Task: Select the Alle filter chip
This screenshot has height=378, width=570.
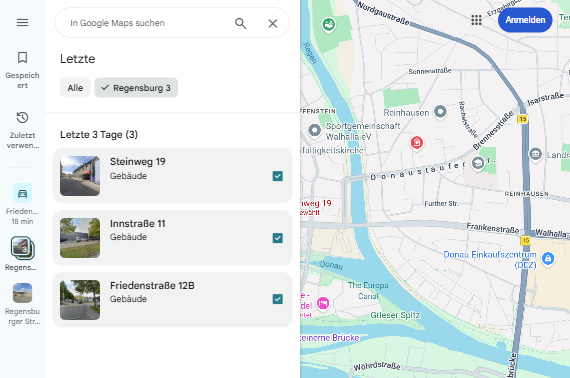Action: (75, 88)
